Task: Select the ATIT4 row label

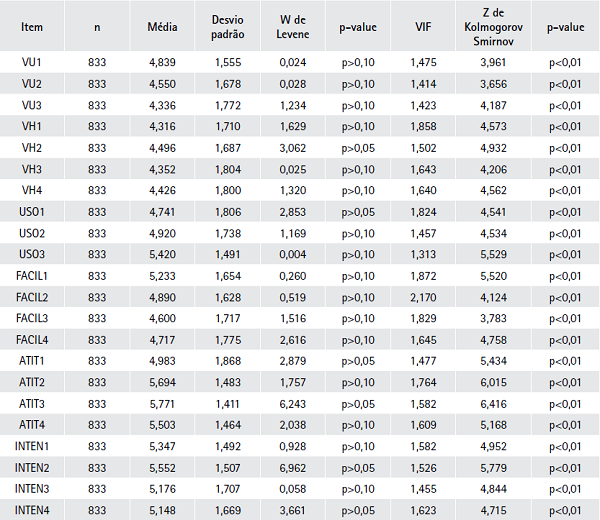Action: (x=32, y=424)
